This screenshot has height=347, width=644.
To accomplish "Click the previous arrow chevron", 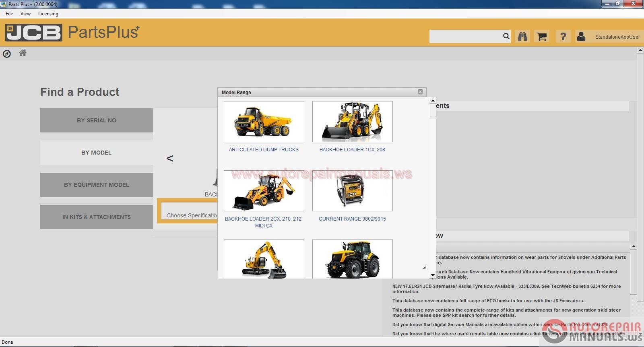I will (169, 159).
